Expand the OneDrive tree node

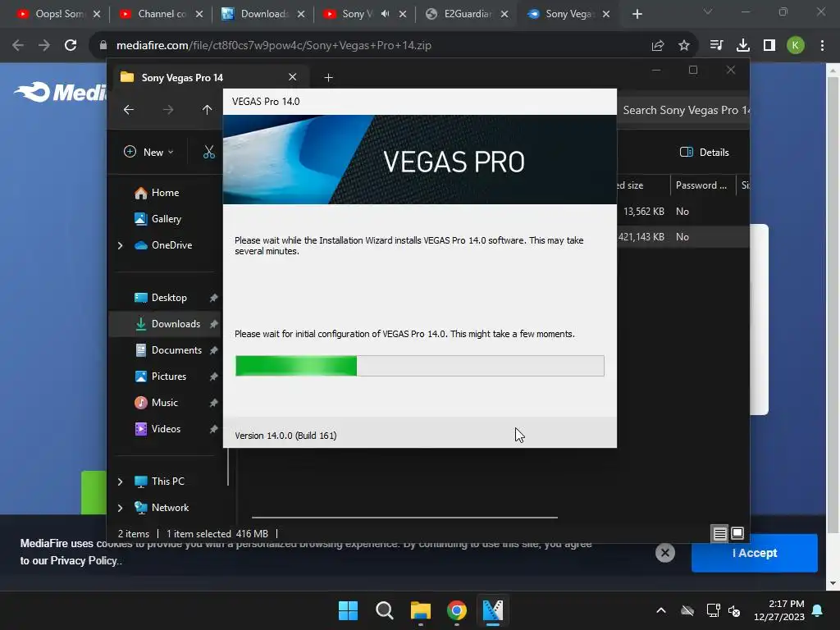coord(120,245)
